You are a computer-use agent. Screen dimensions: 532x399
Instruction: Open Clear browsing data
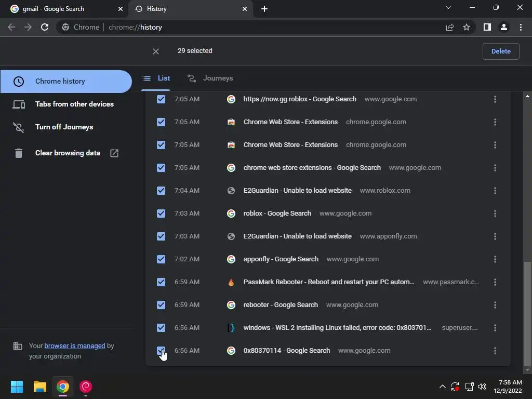click(x=66, y=153)
